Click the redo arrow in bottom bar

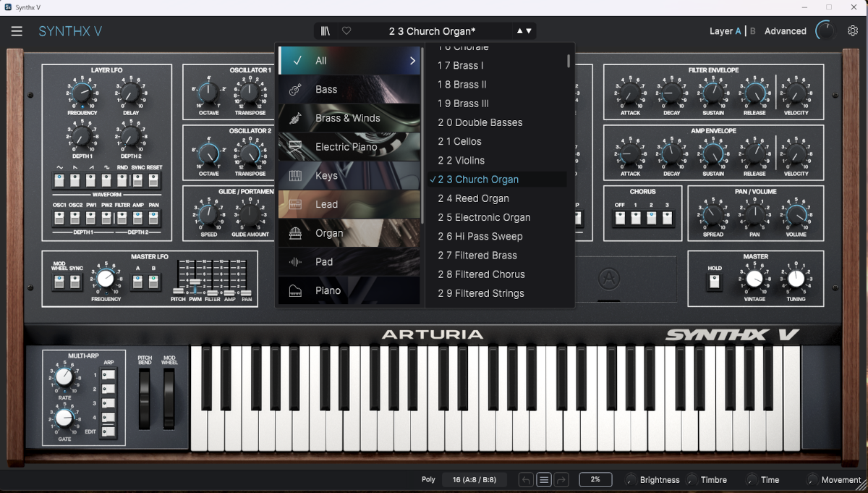[562, 480]
